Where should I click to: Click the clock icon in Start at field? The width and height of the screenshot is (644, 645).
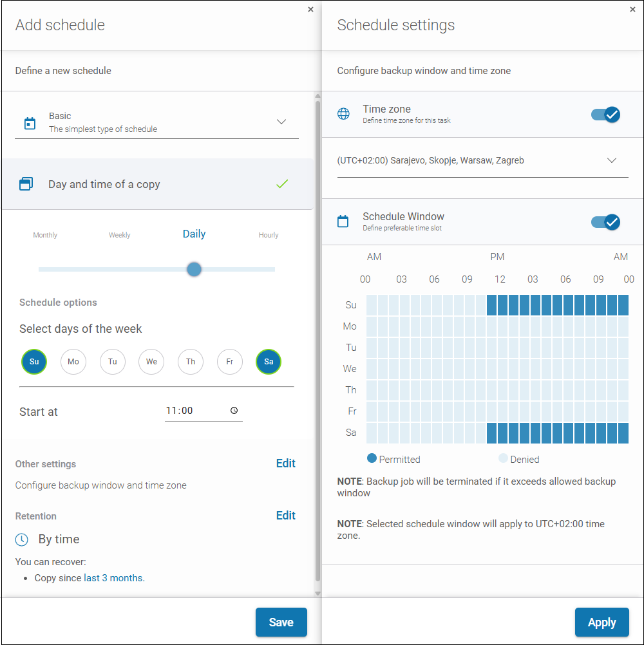tap(234, 411)
